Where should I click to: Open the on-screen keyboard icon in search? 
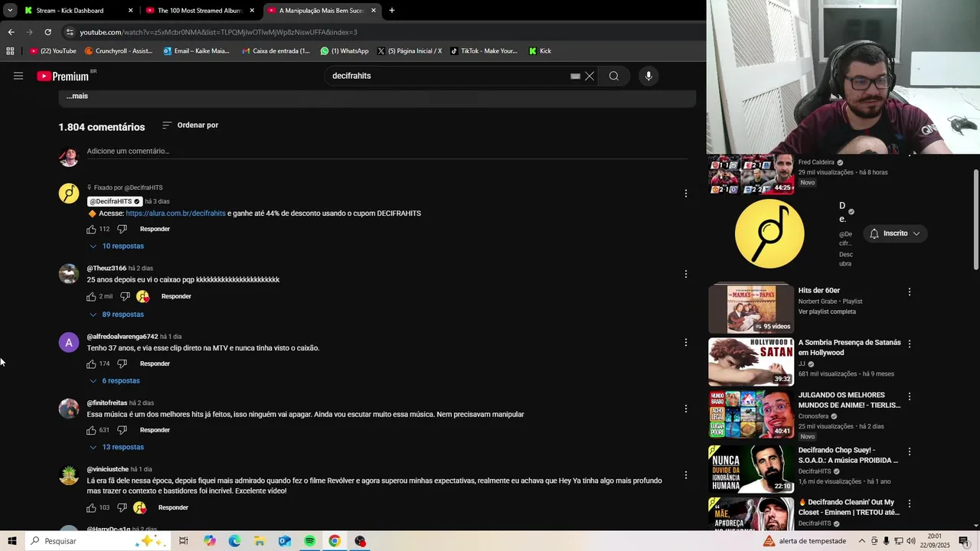tap(575, 76)
